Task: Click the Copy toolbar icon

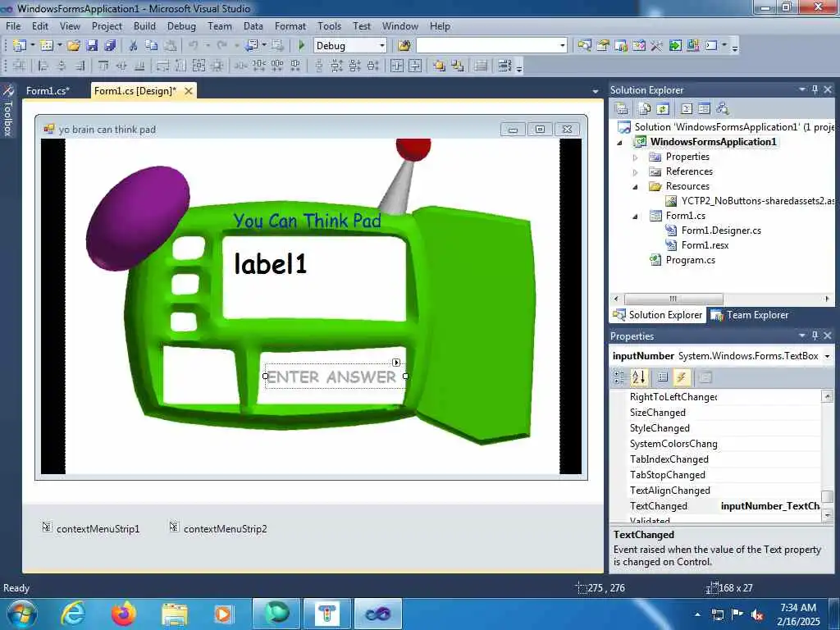Action: click(x=152, y=46)
